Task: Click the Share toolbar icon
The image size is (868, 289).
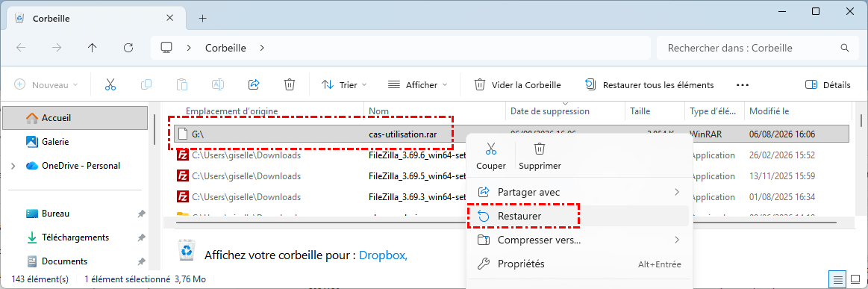Action: click(x=254, y=84)
